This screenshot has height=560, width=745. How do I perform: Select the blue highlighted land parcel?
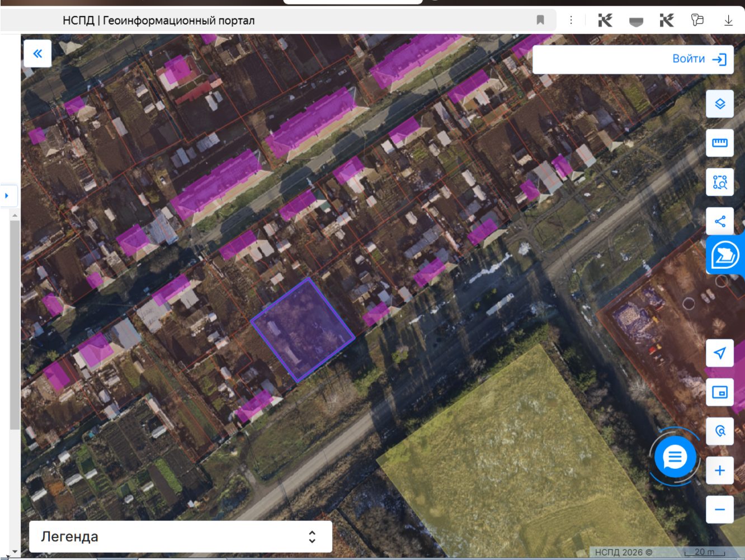click(303, 330)
